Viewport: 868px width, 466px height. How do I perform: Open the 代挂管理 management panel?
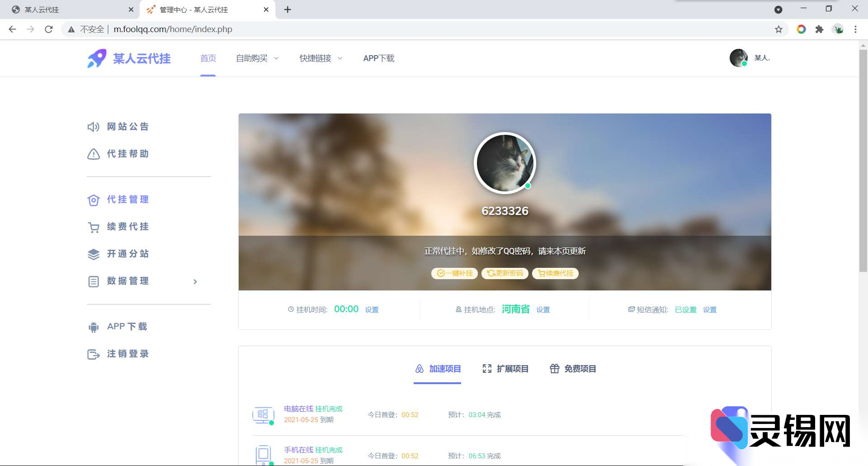point(127,200)
